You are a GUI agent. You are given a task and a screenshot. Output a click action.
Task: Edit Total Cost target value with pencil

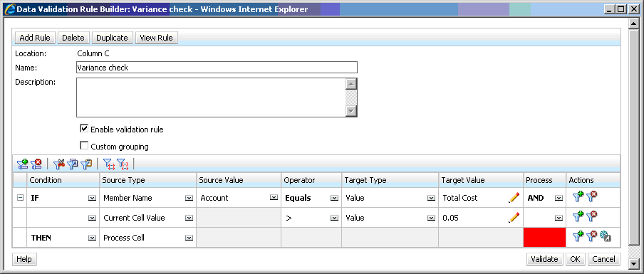[514, 198]
